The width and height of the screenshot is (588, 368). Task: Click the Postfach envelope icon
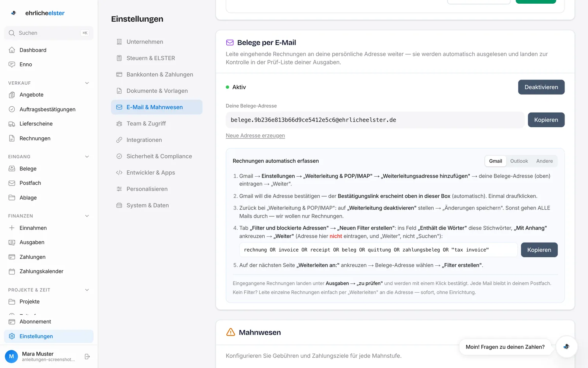click(12, 183)
